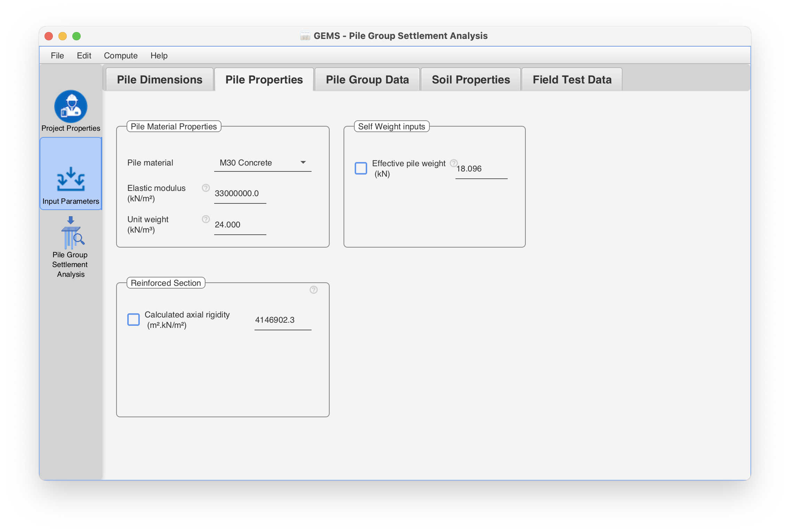Viewport: 790px width, 532px height.
Task: Open the Help menu
Action: [x=159, y=55]
